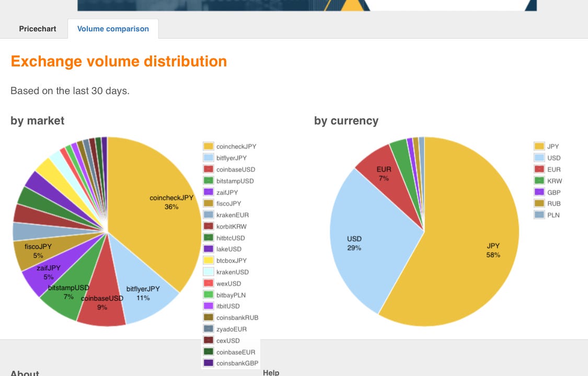Click the zyadoEUR legend color swatch
Viewport: 588px width, 376px height.
click(208, 329)
